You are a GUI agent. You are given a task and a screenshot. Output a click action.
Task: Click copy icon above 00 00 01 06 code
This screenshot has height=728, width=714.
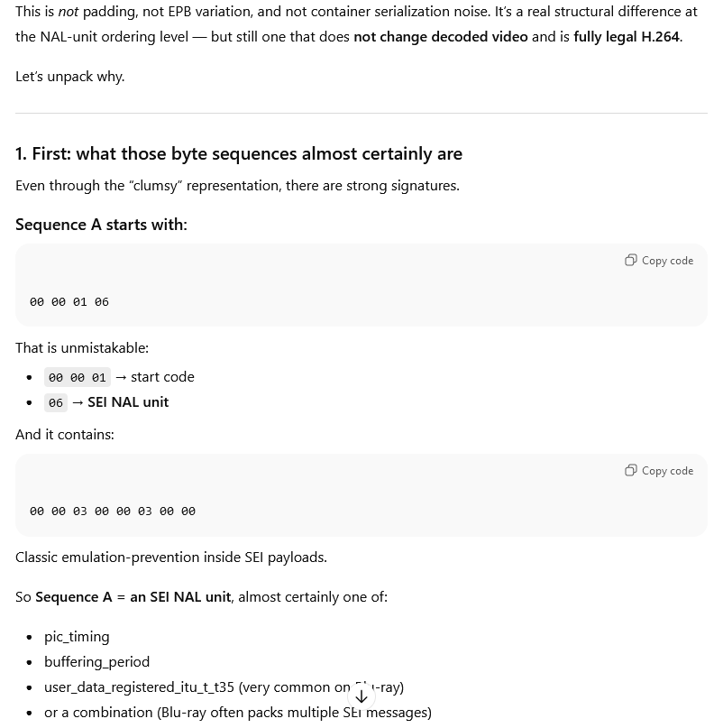point(631,261)
